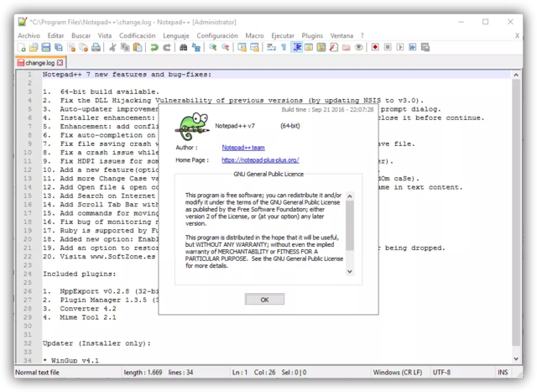Image resolution: width=537 pixels, height=392 pixels.
Task: Click the Notepad++ chameleon logo in About dialog
Action: click(x=192, y=126)
